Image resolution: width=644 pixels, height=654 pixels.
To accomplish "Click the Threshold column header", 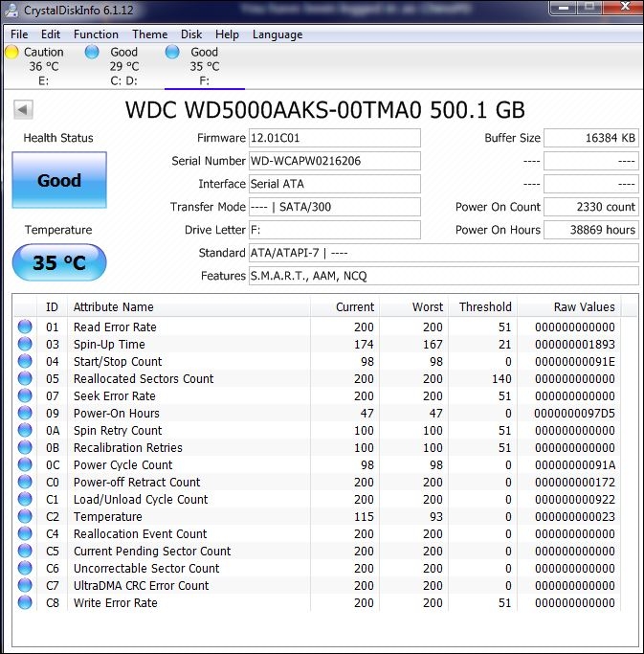I will (482, 307).
